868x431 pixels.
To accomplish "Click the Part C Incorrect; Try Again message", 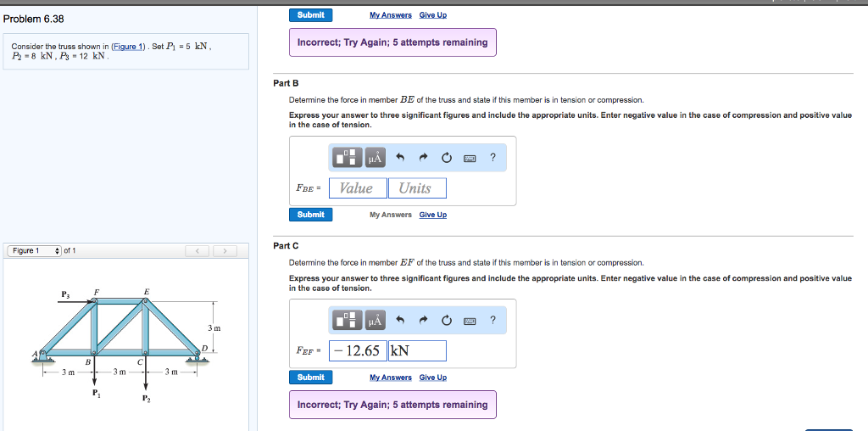I will [392, 405].
